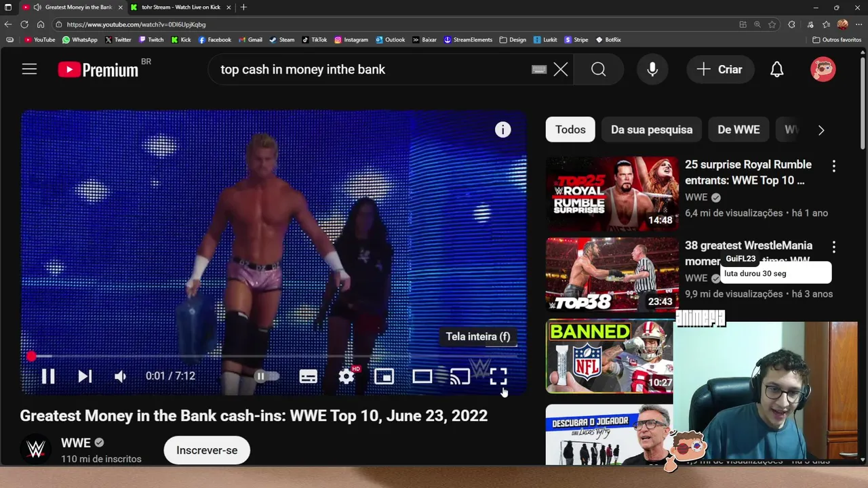This screenshot has height=488, width=868.
Task: Open options for '25 surprise Royal Rumble' video
Action: click(x=833, y=165)
